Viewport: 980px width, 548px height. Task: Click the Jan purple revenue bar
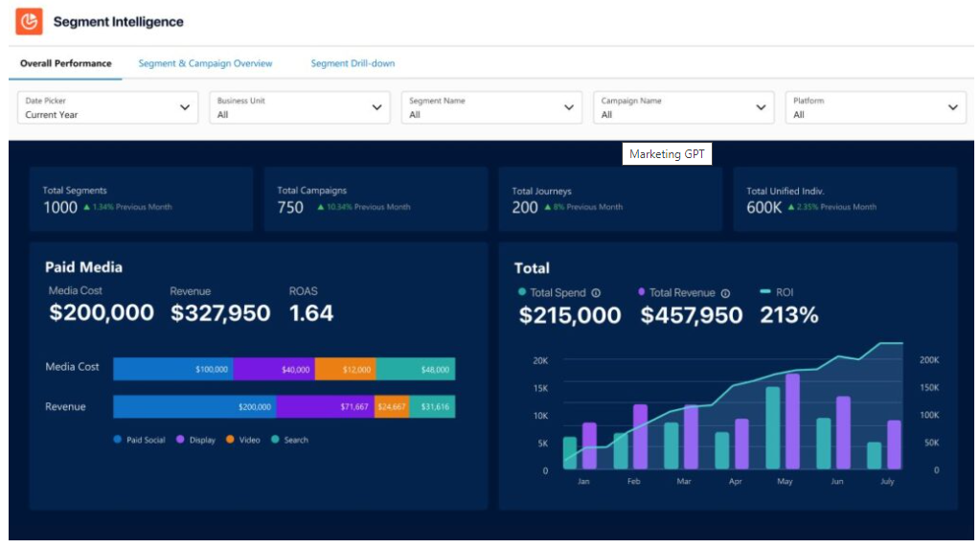click(589, 446)
